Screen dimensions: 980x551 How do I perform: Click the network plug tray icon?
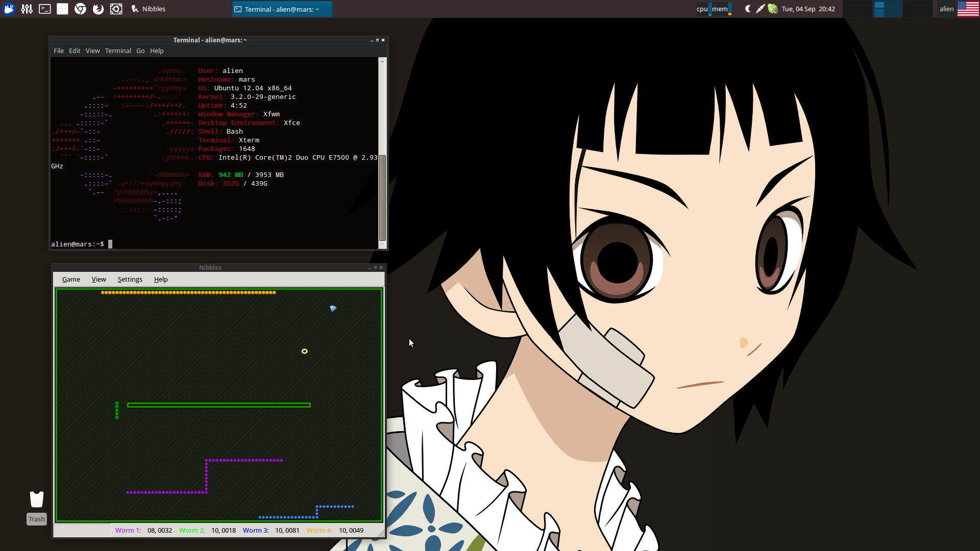(760, 9)
